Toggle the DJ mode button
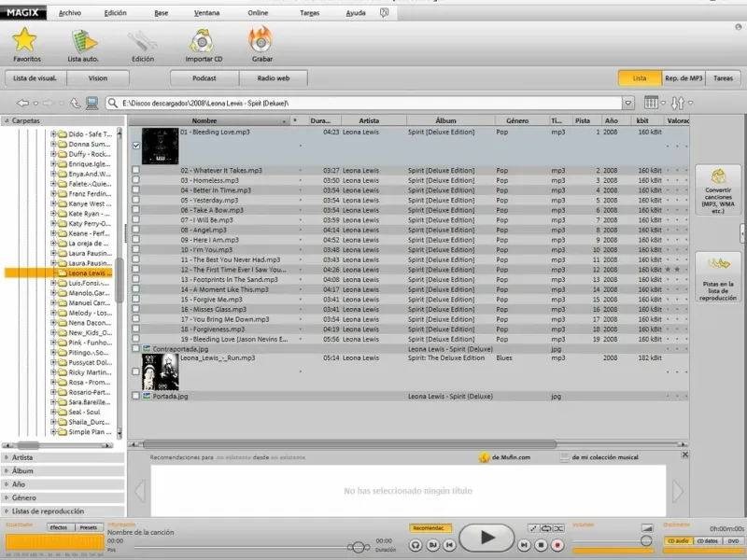Viewport: 747px width, 560px height. click(432, 545)
